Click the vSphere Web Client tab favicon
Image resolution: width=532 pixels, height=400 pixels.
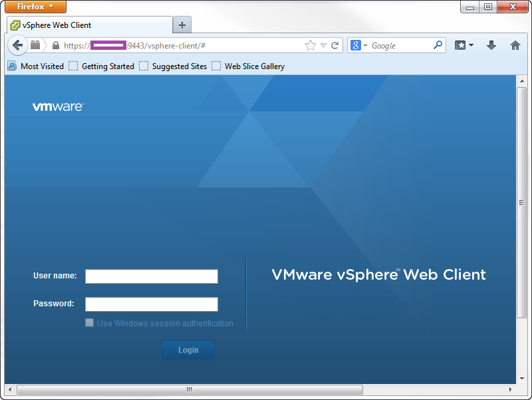pyautogui.click(x=15, y=25)
